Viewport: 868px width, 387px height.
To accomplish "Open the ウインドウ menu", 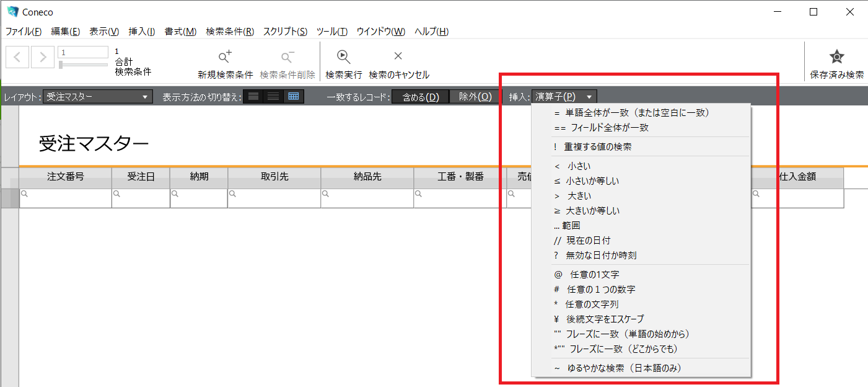I will coord(381,32).
